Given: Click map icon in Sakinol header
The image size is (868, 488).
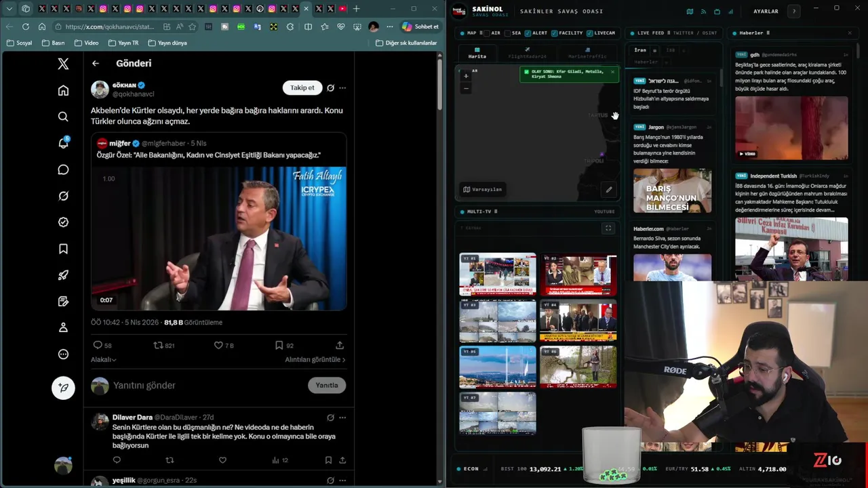Looking at the screenshot, I should click(690, 12).
